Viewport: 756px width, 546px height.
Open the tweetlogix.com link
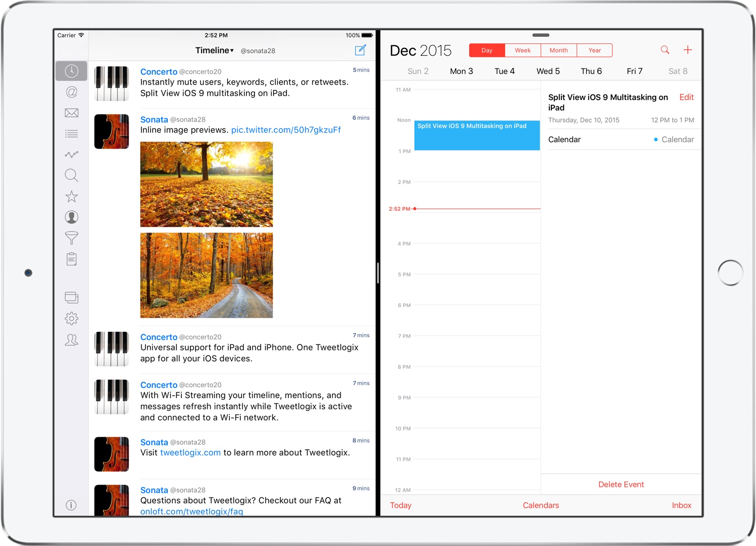[190, 453]
